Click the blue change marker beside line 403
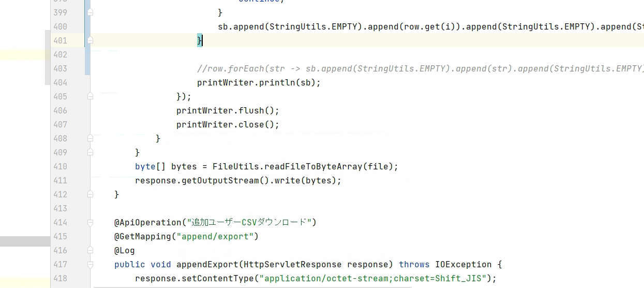Image resolution: width=644 pixels, height=288 pixels. (87, 68)
